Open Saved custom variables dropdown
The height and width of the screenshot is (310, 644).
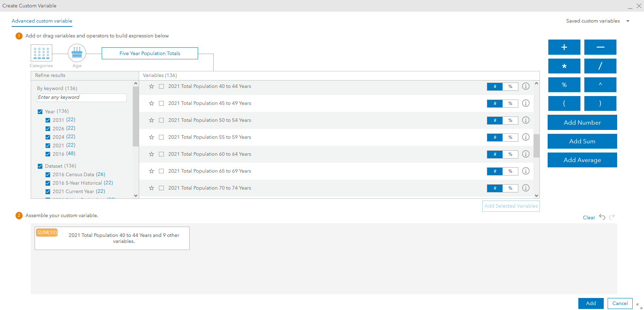coord(598,21)
